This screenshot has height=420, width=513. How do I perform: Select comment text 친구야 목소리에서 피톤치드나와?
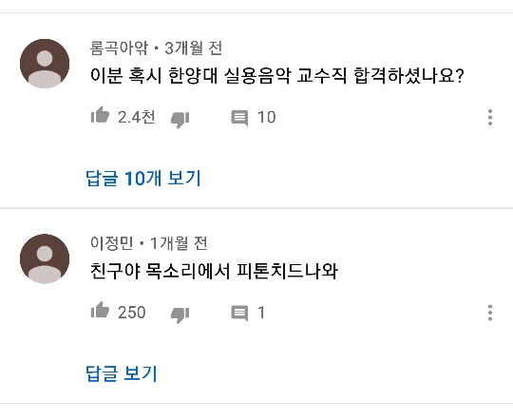click(x=214, y=271)
